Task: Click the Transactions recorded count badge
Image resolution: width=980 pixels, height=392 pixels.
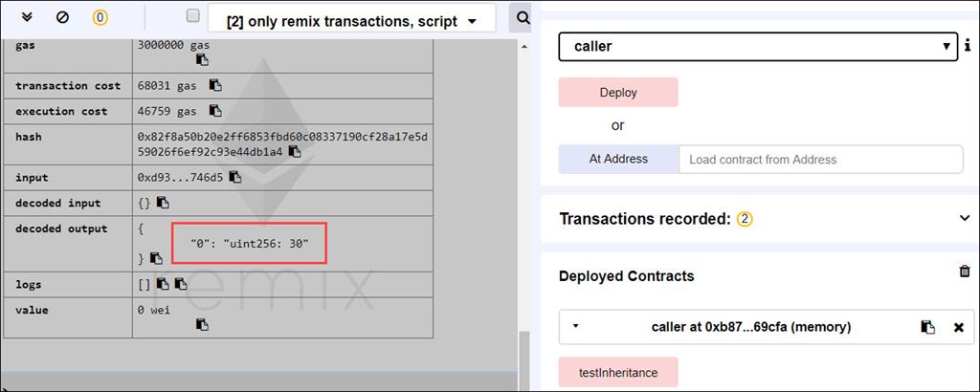Action: [x=745, y=219]
